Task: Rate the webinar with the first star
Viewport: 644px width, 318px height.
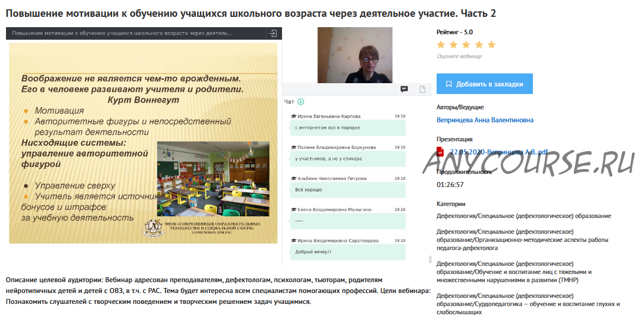Action: (x=441, y=45)
